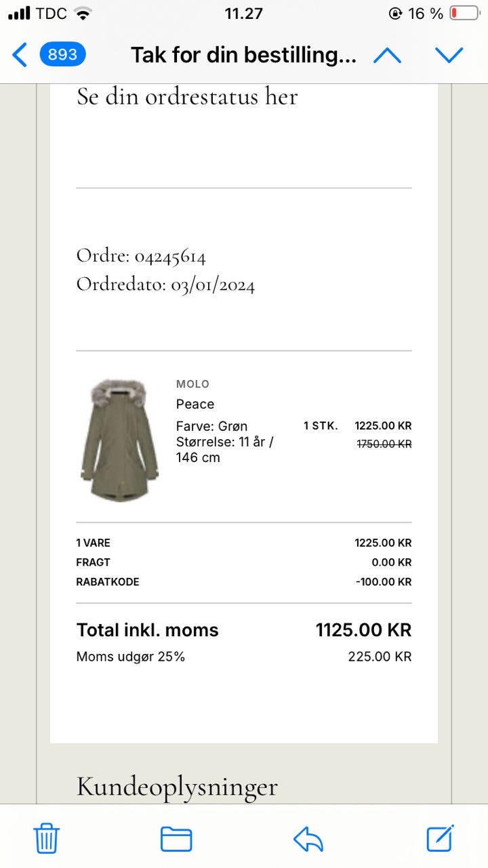The width and height of the screenshot is (488, 868).
Task: Go to next message with down arrow
Action: click(449, 55)
